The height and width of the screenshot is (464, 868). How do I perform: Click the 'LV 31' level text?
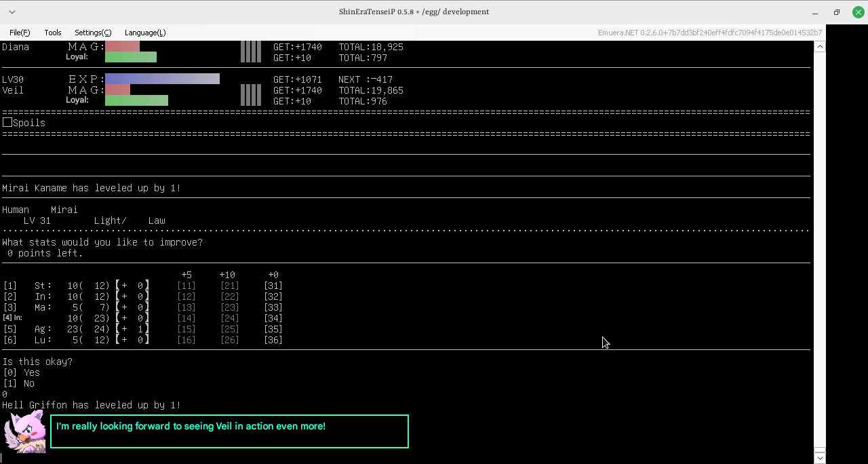coord(37,220)
